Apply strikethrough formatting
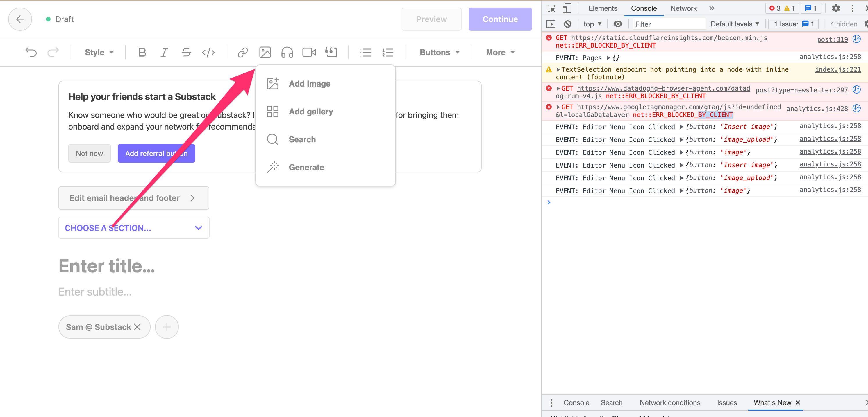 point(186,52)
